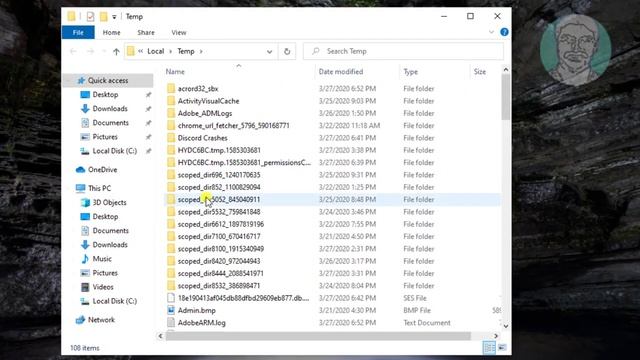
Task: Sort by the Type column header
Action: pos(411,71)
